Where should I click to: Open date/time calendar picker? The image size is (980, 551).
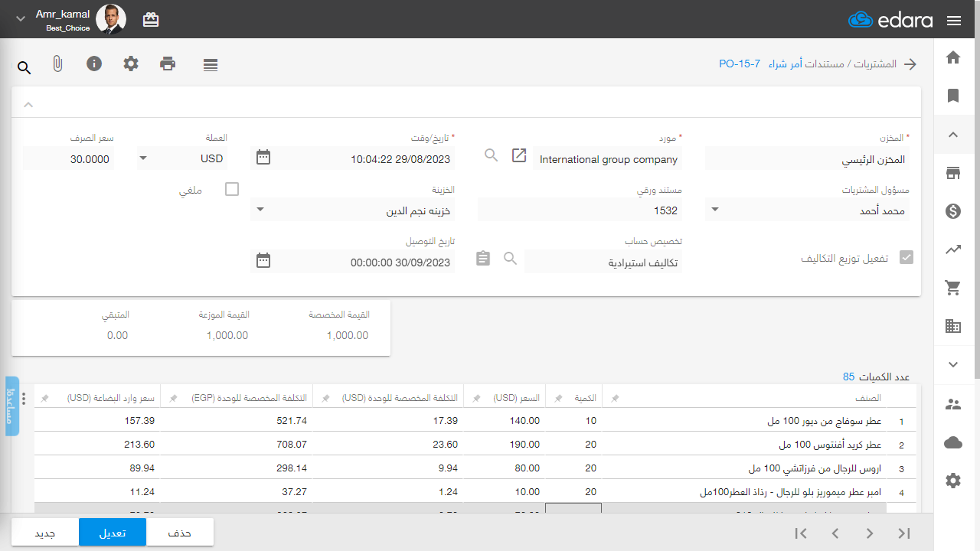coord(263,158)
